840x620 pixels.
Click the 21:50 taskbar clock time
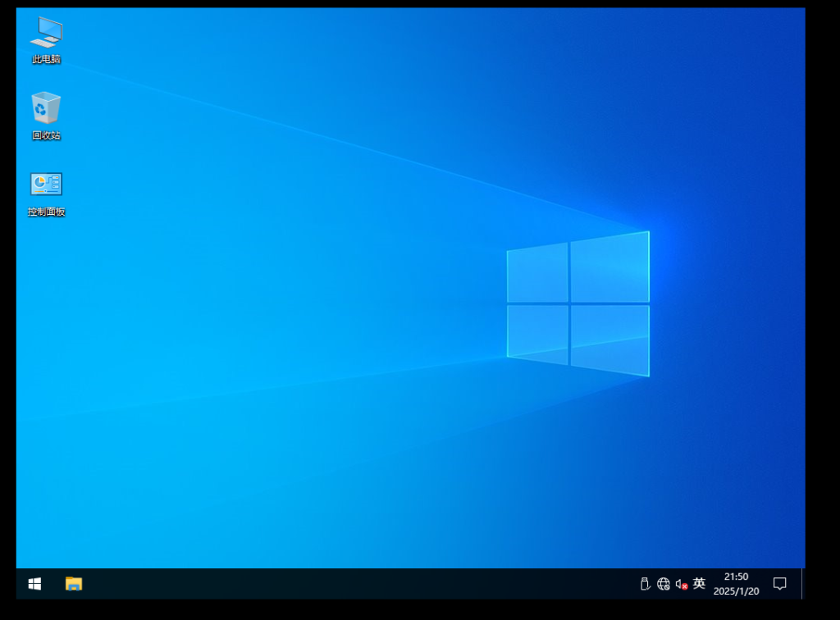pyautogui.click(x=736, y=577)
